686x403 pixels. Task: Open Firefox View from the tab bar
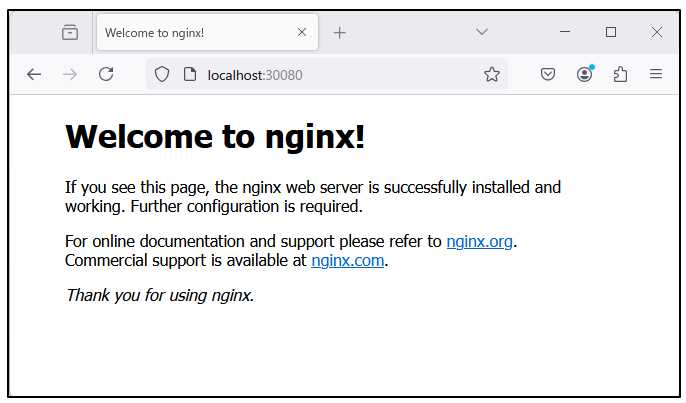coord(69,32)
